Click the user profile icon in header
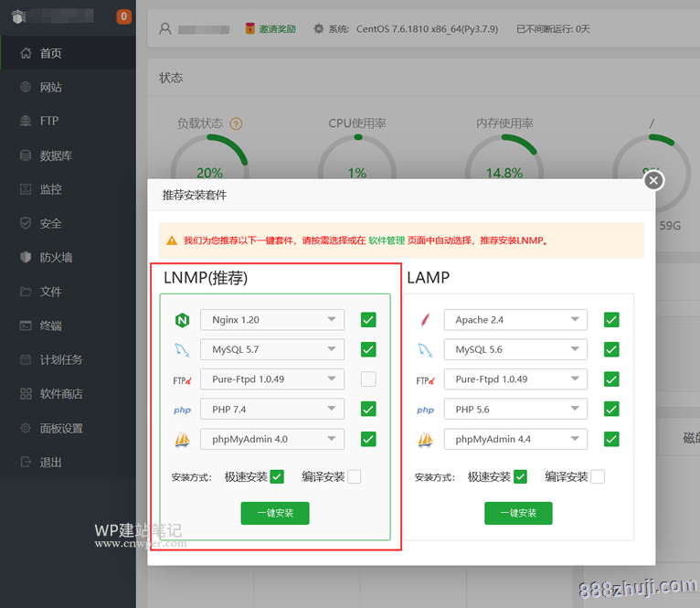Image resolution: width=700 pixels, height=608 pixels. tap(165, 29)
